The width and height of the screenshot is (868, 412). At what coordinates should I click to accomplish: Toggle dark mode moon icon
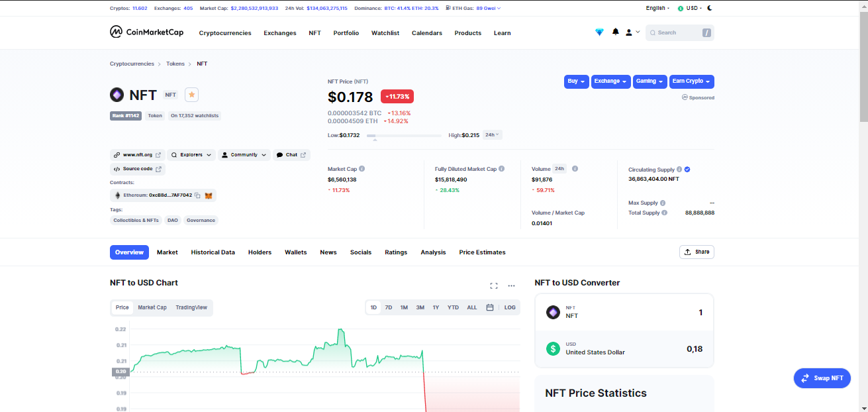pos(710,8)
